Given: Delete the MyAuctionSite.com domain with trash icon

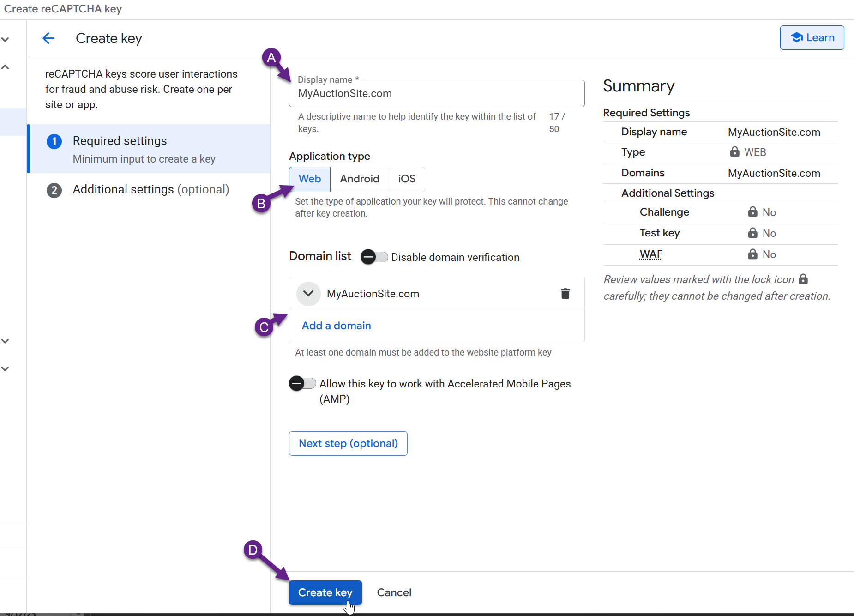Looking at the screenshot, I should click(565, 294).
